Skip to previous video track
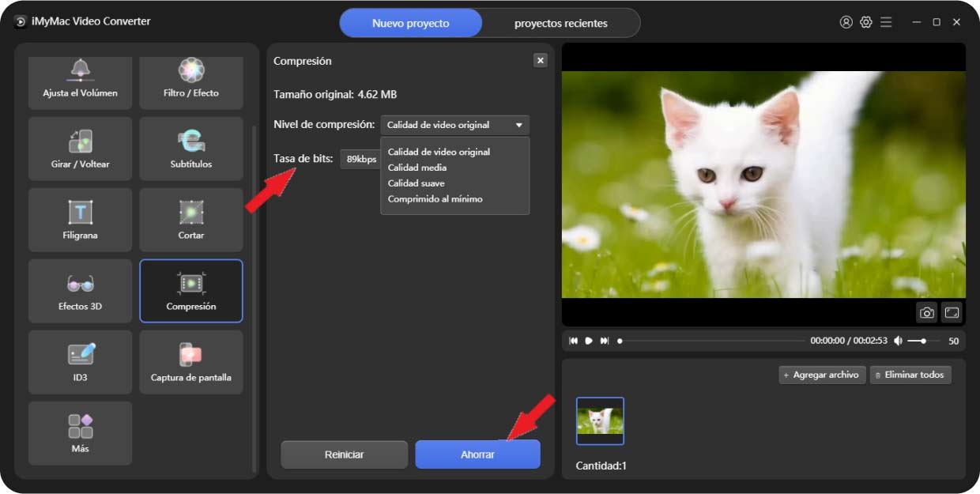Viewport: 980px width, 494px height. [x=574, y=341]
